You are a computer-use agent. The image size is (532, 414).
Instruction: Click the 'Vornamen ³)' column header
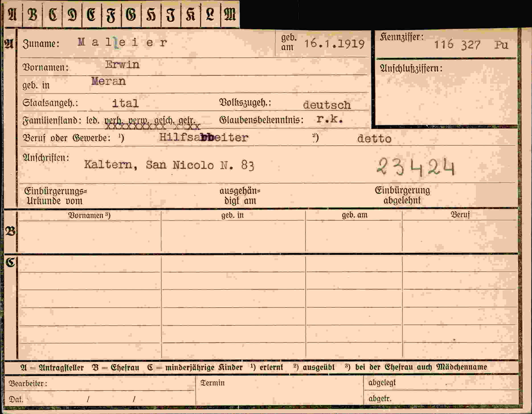click(89, 215)
